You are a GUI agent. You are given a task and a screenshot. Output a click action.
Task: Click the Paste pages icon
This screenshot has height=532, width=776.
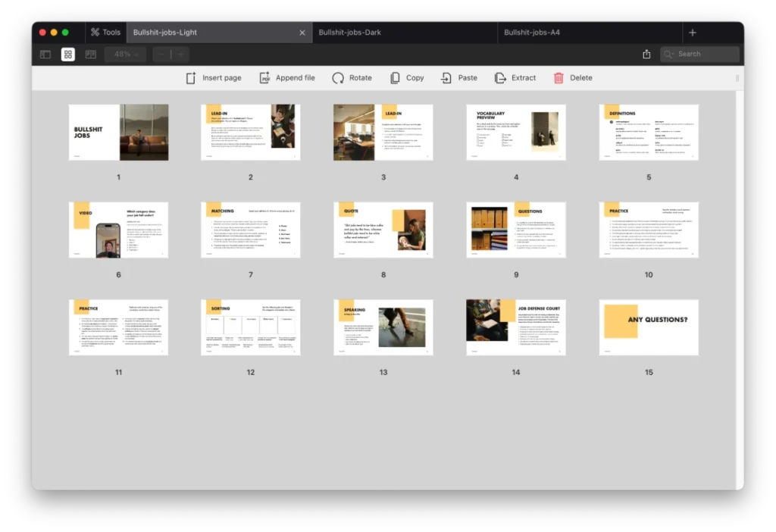[447, 78]
